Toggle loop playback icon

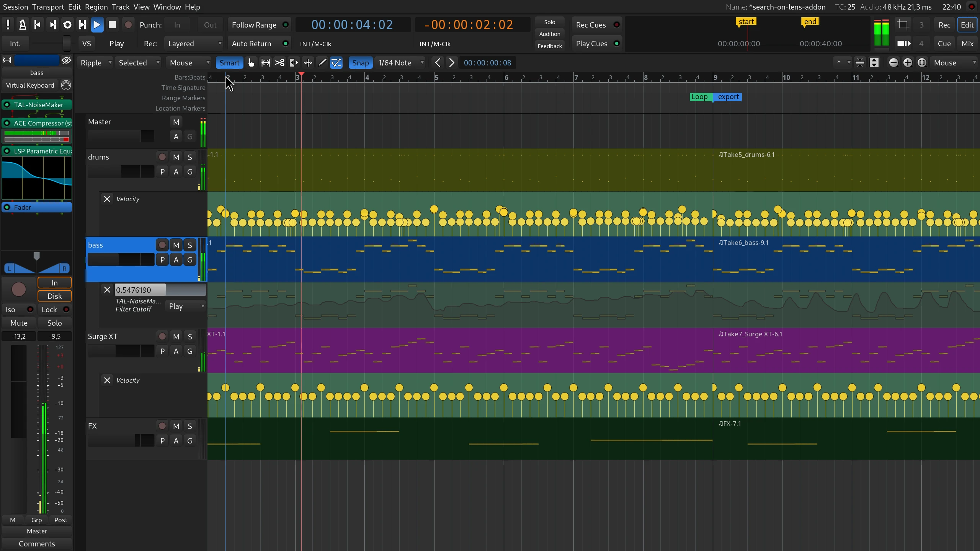pos(67,25)
